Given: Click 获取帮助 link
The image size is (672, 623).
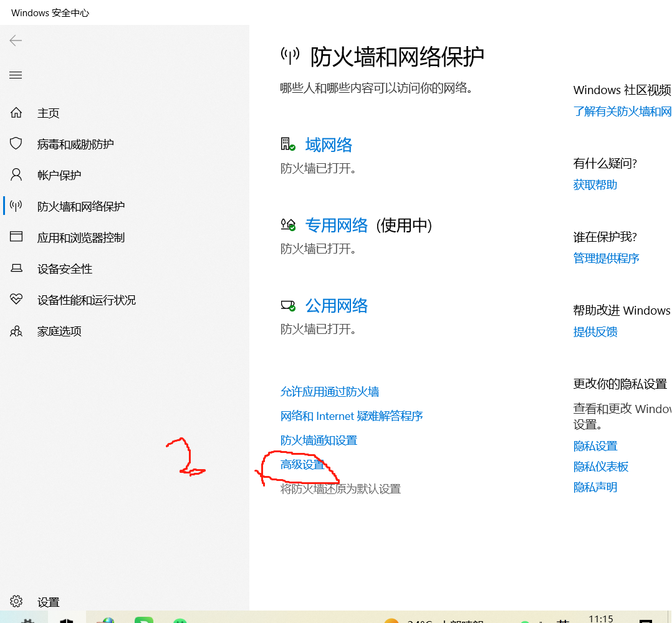Looking at the screenshot, I should click(595, 185).
